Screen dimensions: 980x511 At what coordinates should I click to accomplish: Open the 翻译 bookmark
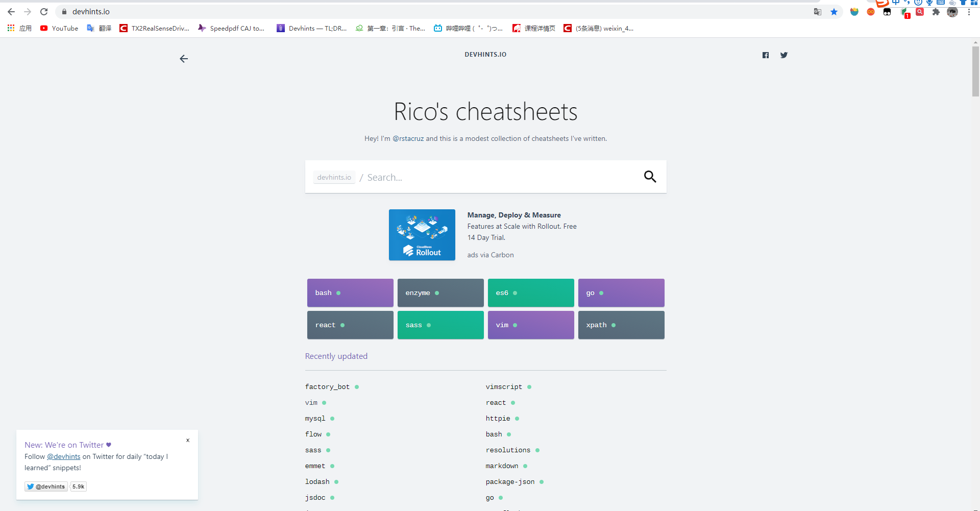point(99,28)
